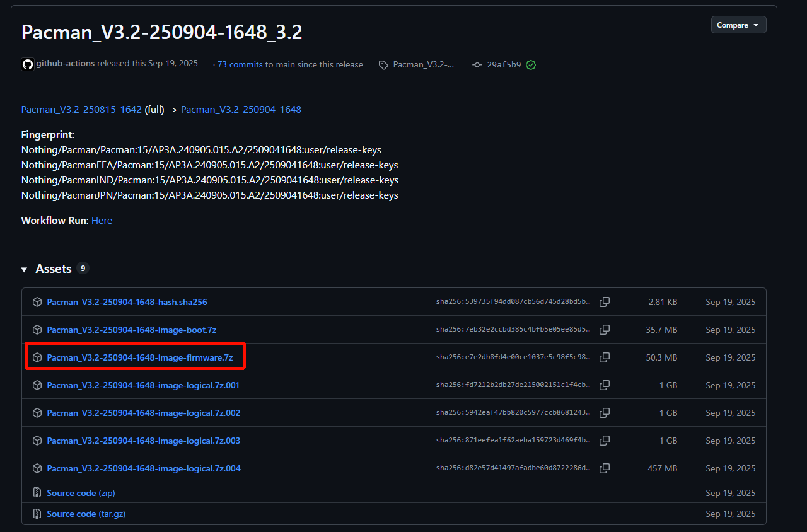Image resolution: width=807 pixels, height=532 pixels.
Task: Click the "50.3 MB" file size
Action: coord(662,357)
